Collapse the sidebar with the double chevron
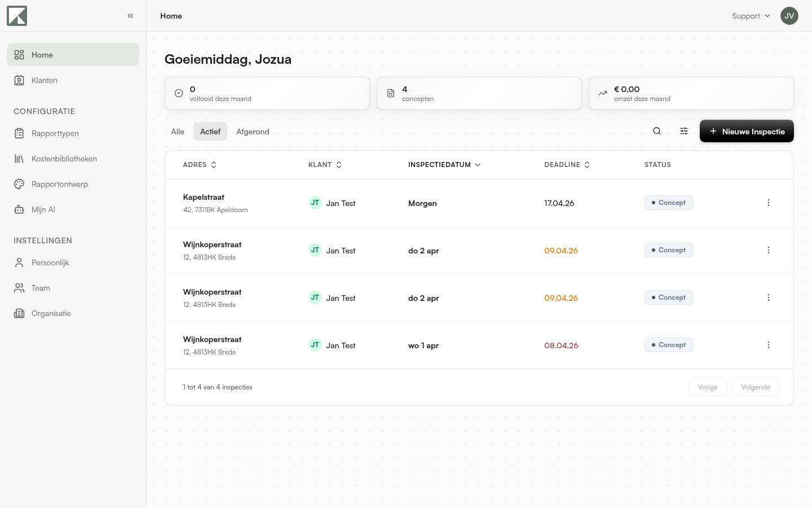Image resolution: width=812 pixels, height=508 pixels. [130, 16]
